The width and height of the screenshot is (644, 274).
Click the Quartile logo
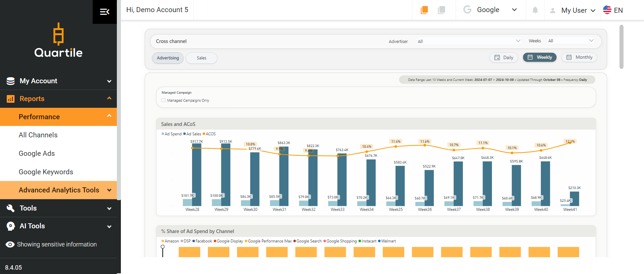click(58, 40)
